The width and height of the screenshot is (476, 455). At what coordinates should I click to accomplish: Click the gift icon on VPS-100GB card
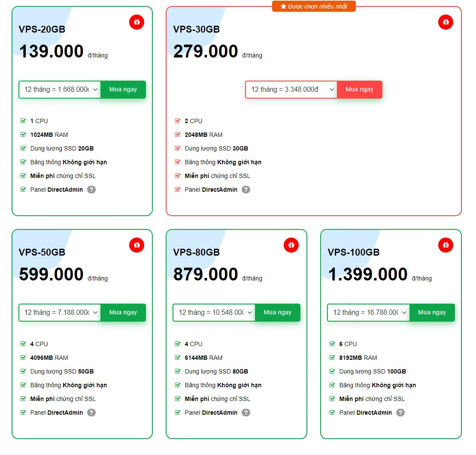[x=446, y=245]
